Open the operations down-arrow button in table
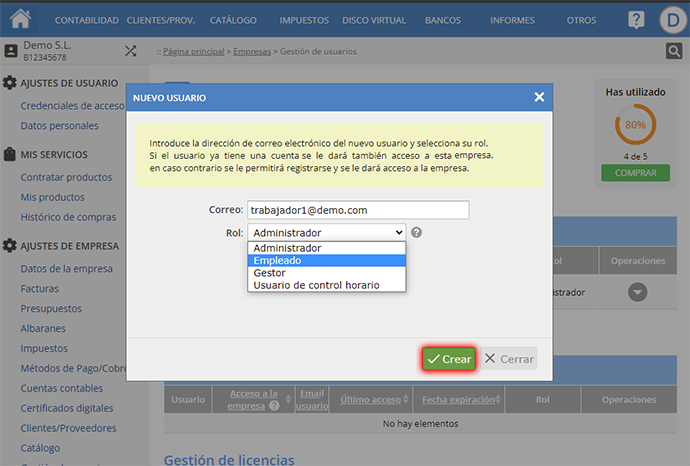This screenshot has height=466, width=690. (637, 292)
